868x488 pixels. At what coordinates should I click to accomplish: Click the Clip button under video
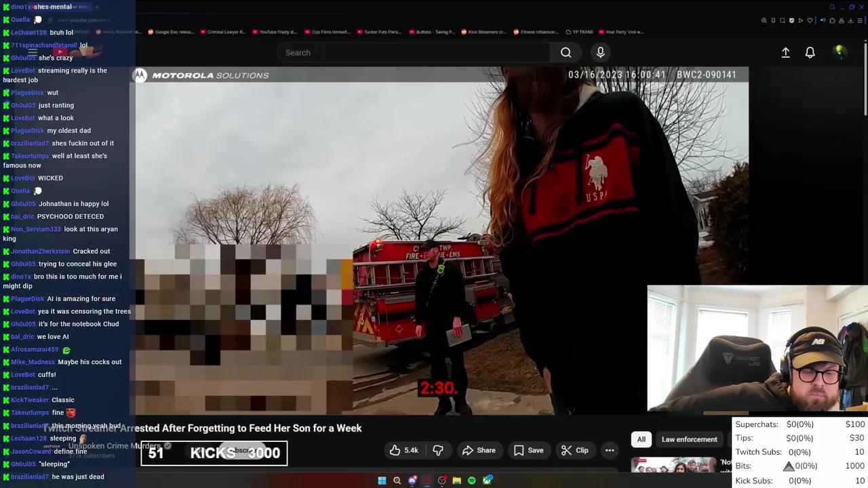tap(575, 450)
